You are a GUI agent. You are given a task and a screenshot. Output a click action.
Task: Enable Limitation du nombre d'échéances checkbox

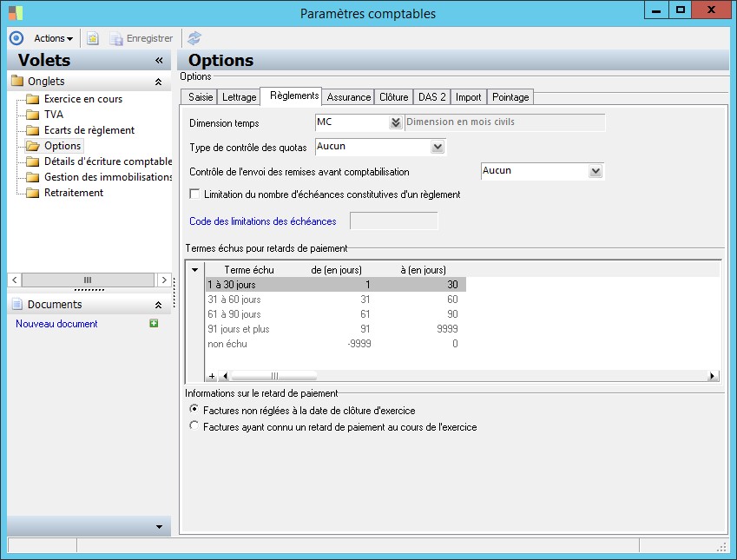click(194, 194)
